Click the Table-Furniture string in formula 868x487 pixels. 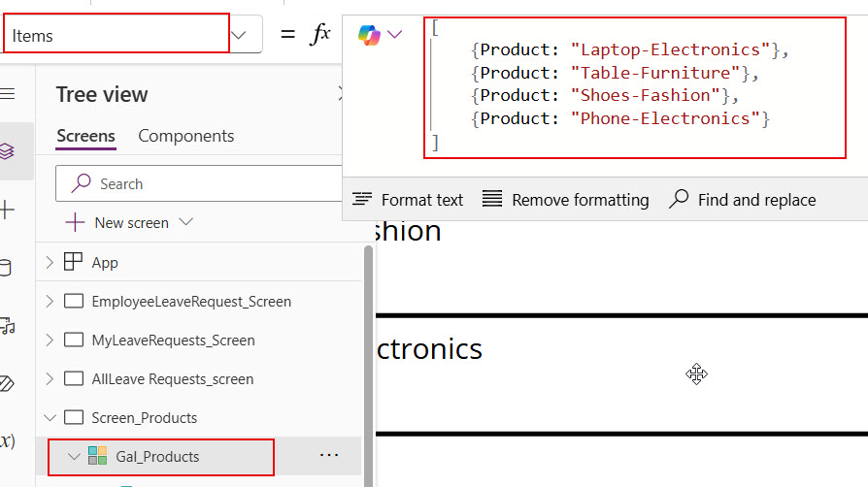[655, 73]
